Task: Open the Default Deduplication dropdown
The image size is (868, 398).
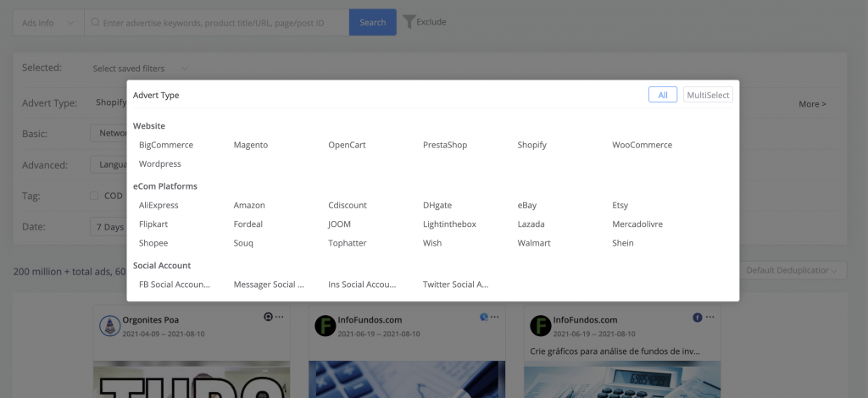Action: click(793, 270)
